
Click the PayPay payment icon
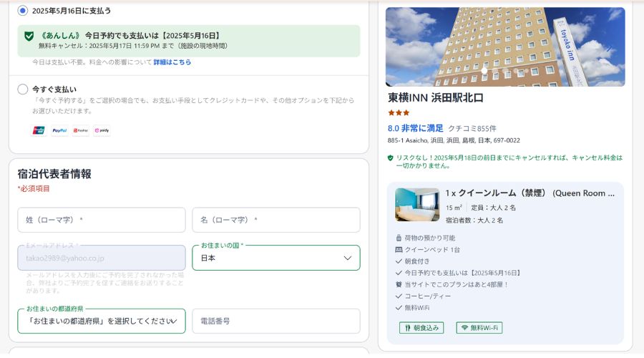pyautogui.click(x=80, y=130)
